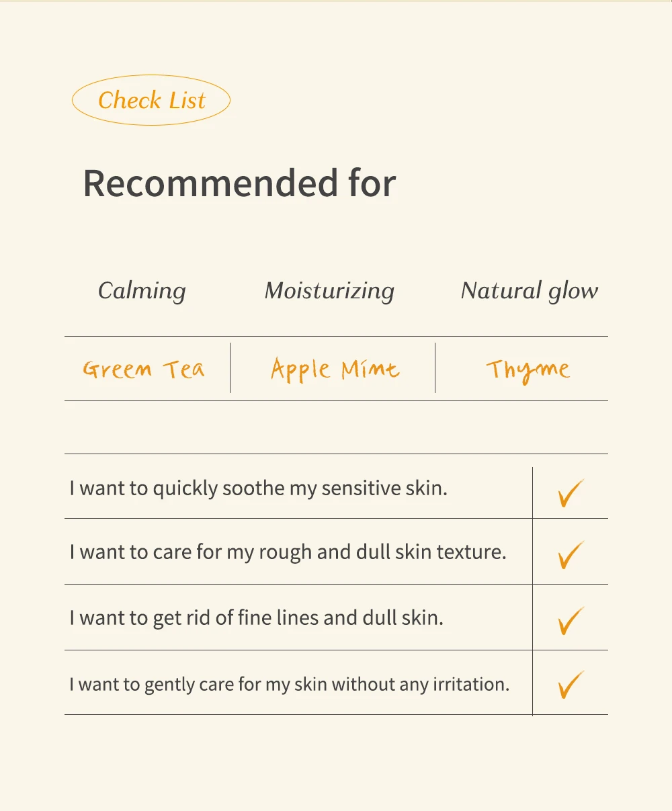This screenshot has height=811, width=672.
Task: Select the quickly soothe sensitive skin statement
Action: point(258,488)
